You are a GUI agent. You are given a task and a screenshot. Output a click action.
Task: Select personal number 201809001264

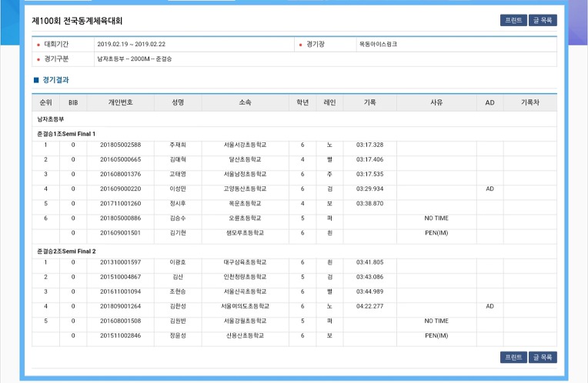pyautogui.click(x=120, y=306)
